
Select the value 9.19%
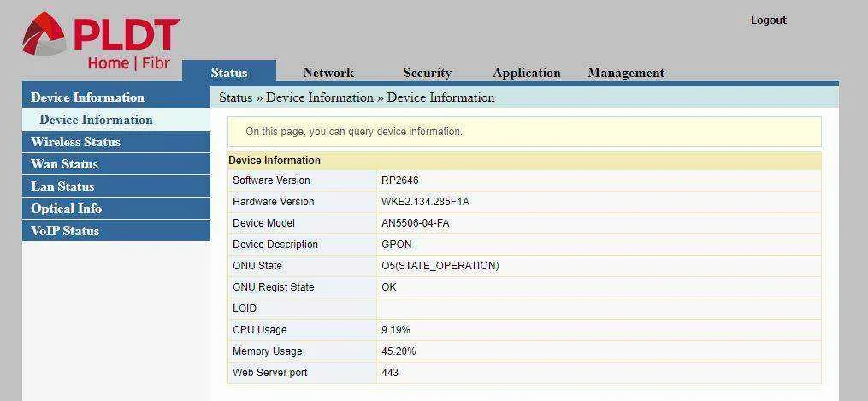coord(395,330)
